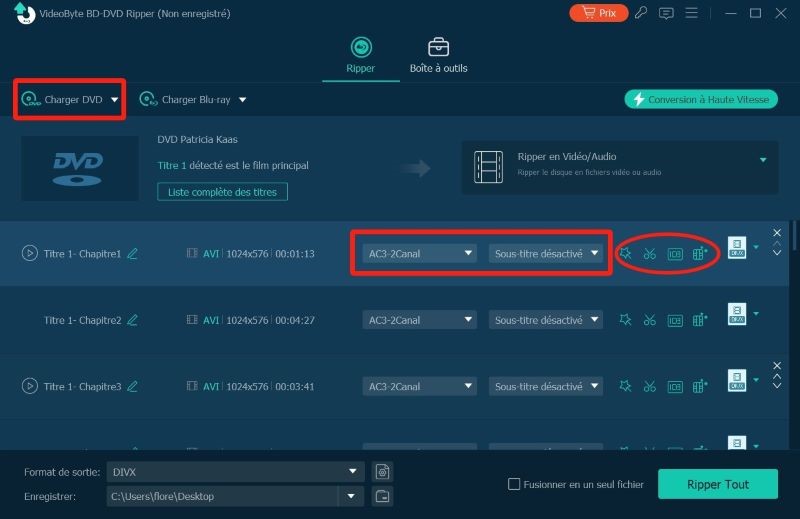Play Titre 1- Chapitre1 preview
The width and height of the screenshot is (800, 519).
pyautogui.click(x=30, y=253)
